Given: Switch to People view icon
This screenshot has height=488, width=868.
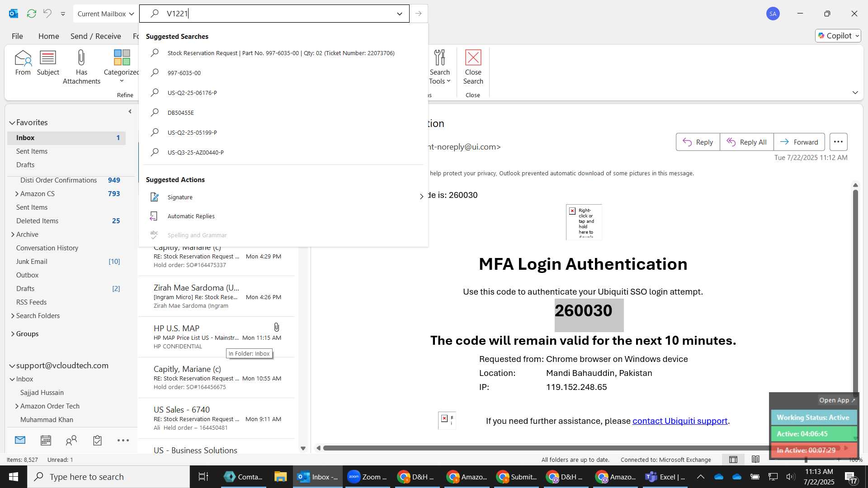Looking at the screenshot, I should [71, 440].
